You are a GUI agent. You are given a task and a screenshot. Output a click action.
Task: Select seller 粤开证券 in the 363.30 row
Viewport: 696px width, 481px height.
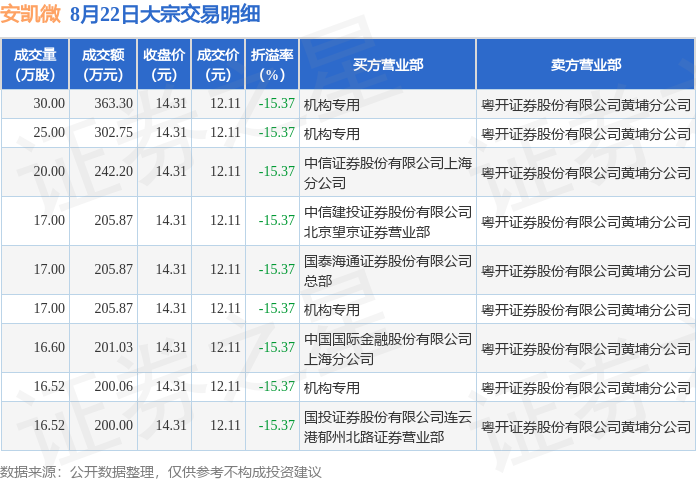tap(586, 105)
